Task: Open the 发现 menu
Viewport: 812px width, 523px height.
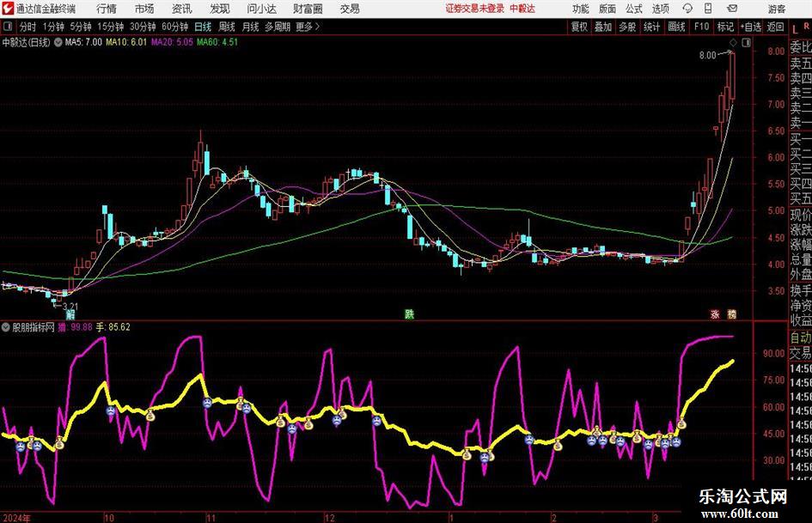Action: [x=220, y=9]
